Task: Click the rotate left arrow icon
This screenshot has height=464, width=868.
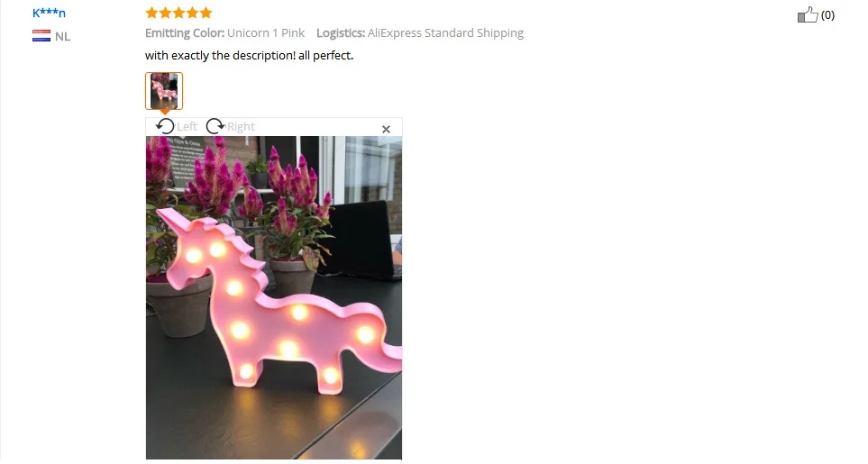Action: click(x=165, y=126)
